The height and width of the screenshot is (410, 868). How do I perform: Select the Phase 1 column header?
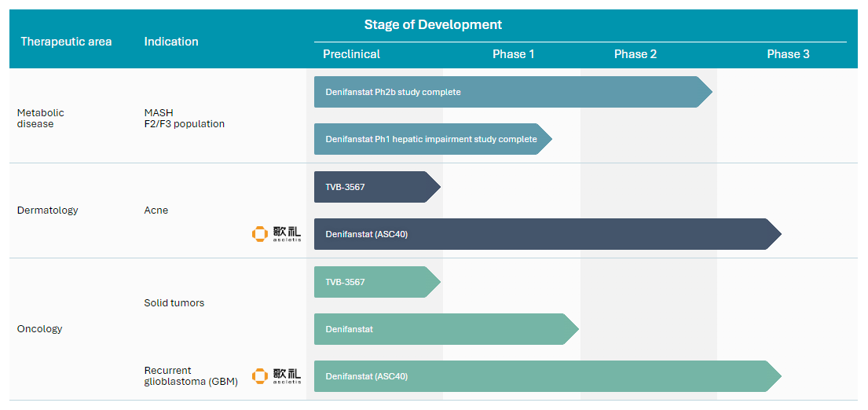[513, 54]
